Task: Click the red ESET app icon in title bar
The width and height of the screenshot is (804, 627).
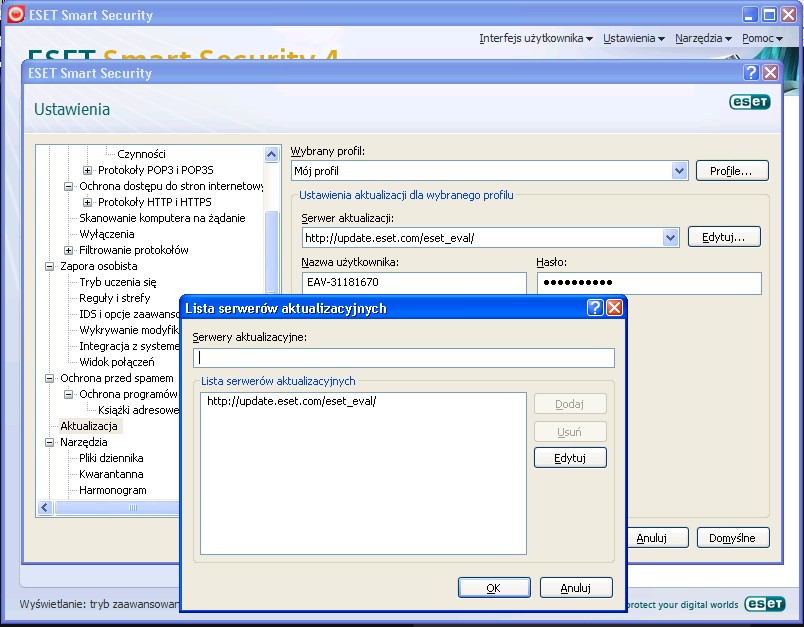Action: (x=15, y=14)
